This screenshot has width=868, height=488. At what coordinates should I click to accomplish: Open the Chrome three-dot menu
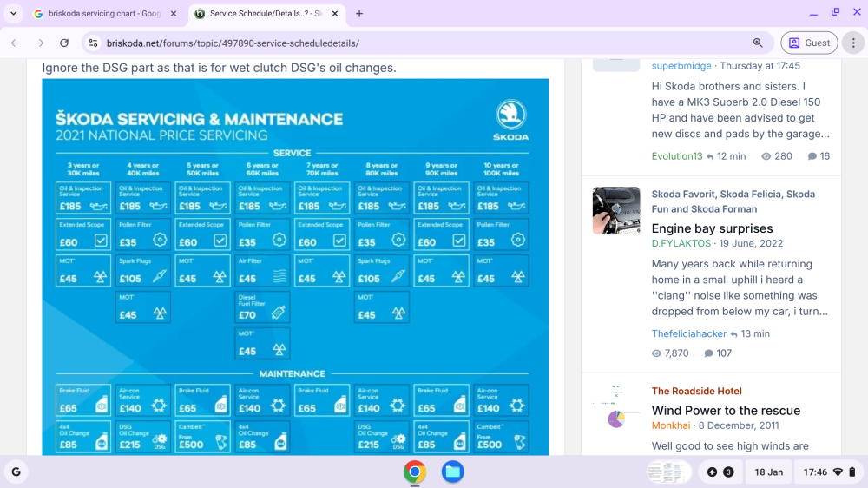(x=853, y=43)
